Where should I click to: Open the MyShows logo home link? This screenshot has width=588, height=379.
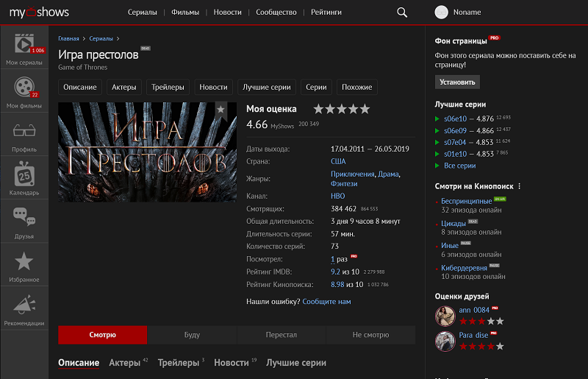[x=39, y=12]
